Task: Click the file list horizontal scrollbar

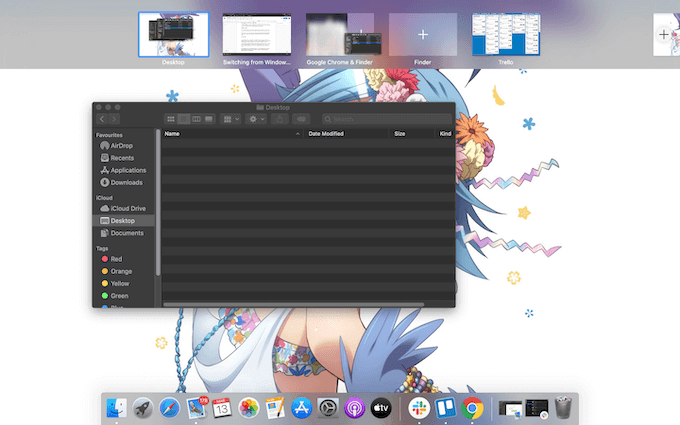Action: click(293, 304)
